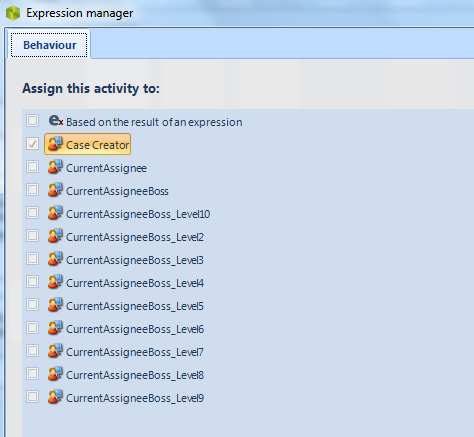Select the CurrentAssigneeBoss_Level3 label
The width and height of the screenshot is (474, 437).
tap(135, 260)
